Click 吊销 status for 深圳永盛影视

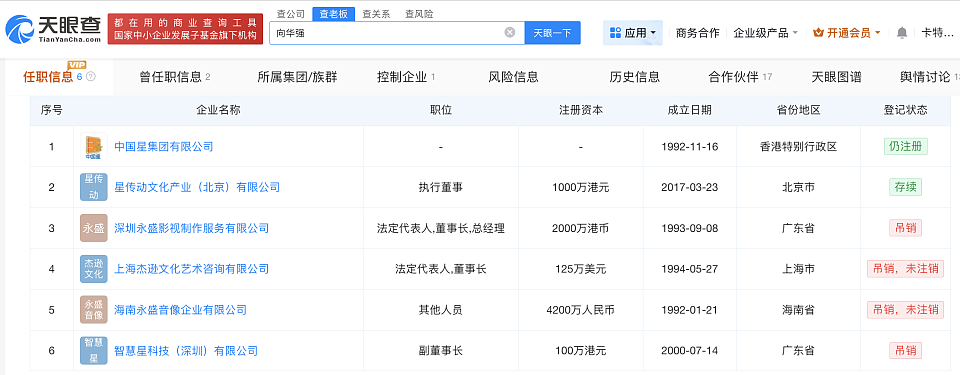pos(905,228)
